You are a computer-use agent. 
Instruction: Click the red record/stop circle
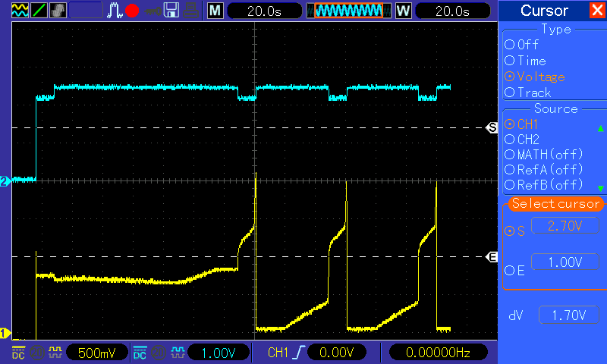(132, 11)
